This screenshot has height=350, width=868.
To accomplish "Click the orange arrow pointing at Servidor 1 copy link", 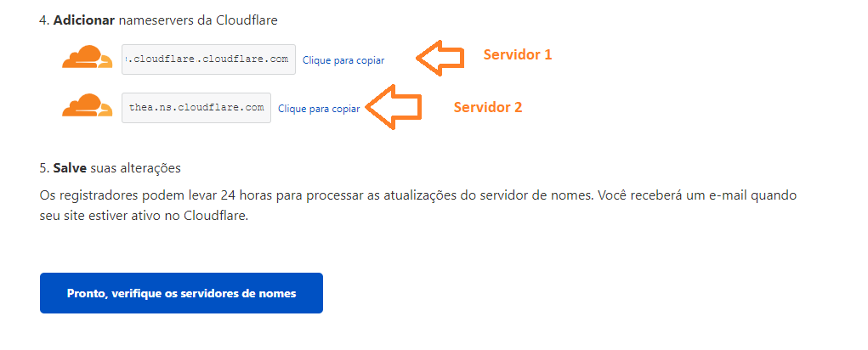I will 440,58.
